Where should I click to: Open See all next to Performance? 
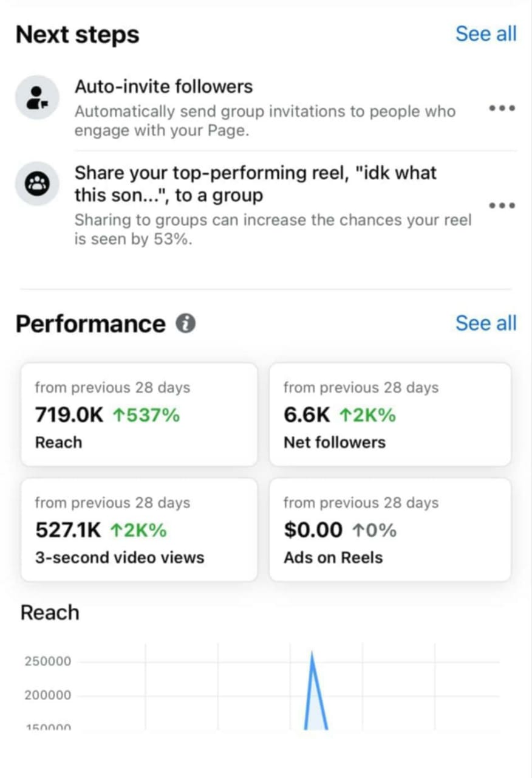[x=486, y=323]
